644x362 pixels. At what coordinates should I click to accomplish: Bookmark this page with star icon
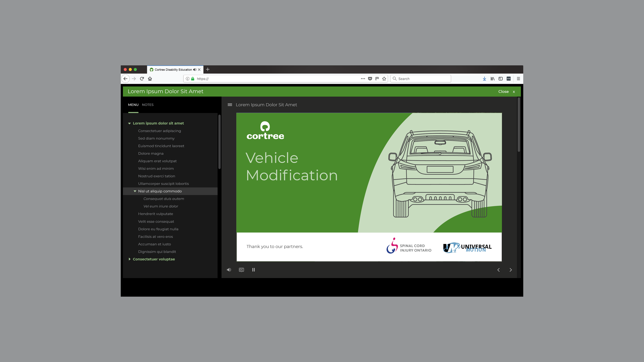pyautogui.click(x=384, y=79)
